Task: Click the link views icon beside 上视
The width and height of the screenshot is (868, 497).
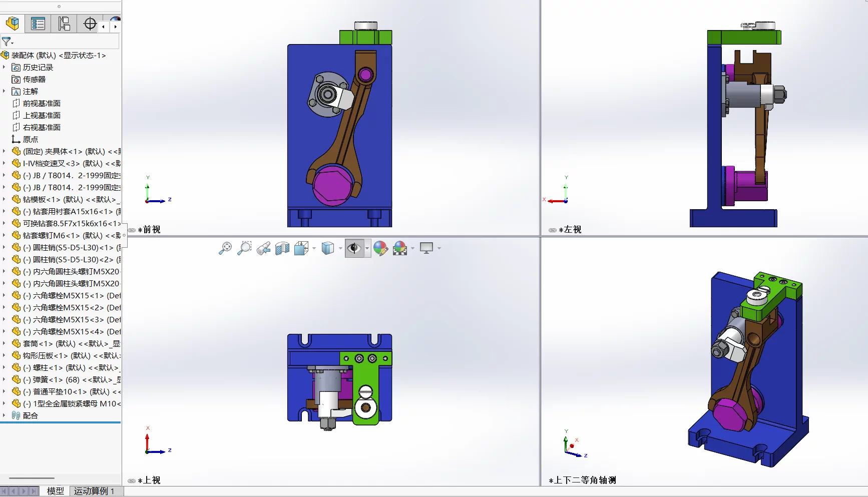Action: click(132, 481)
